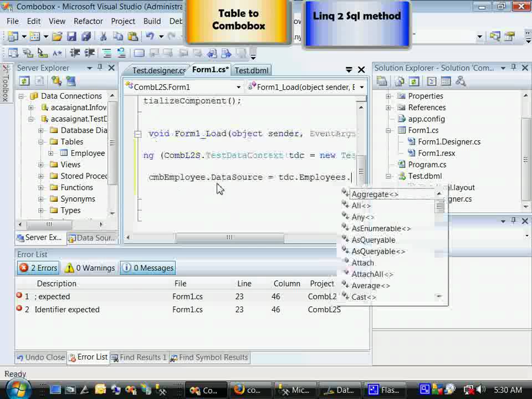
Task: Click the Uncomment selected lines icon
Action: pos(121,53)
